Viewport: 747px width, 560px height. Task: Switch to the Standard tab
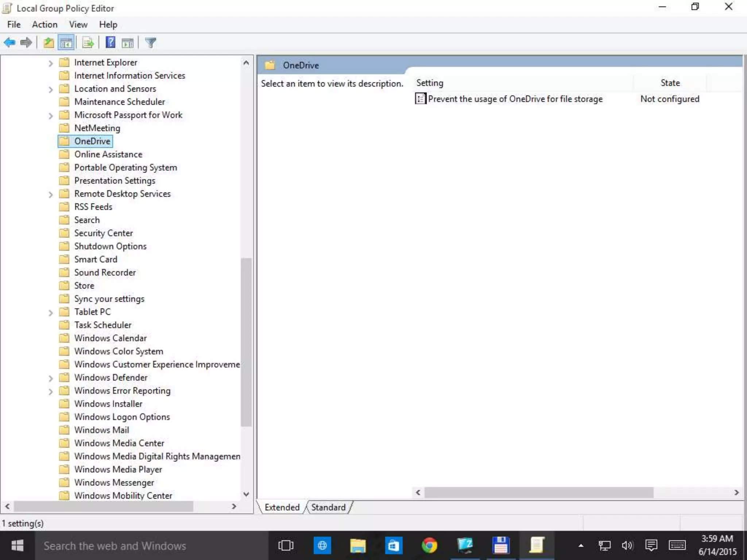coord(328,507)
